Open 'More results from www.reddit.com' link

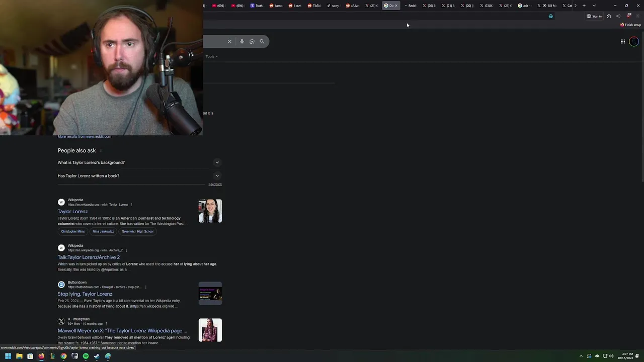tap(85, 137)
